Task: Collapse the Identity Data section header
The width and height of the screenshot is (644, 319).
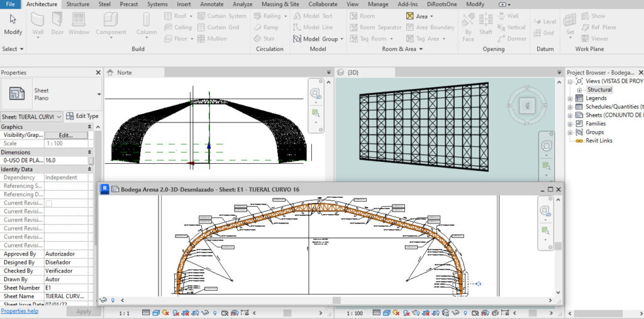Action: click(x=89, y=170)
